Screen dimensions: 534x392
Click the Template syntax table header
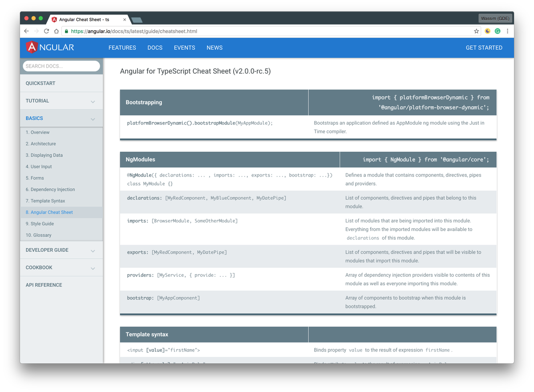(x=214, y=335)
